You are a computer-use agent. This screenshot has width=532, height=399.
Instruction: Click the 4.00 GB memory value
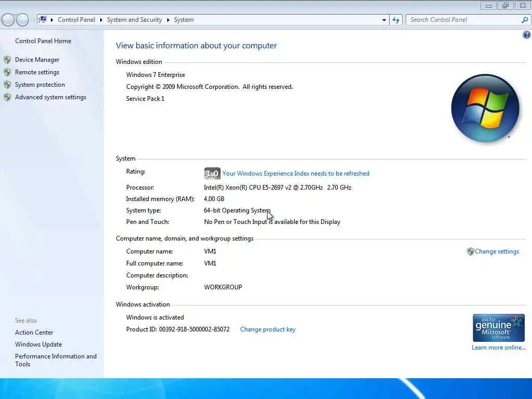point(214,199)
